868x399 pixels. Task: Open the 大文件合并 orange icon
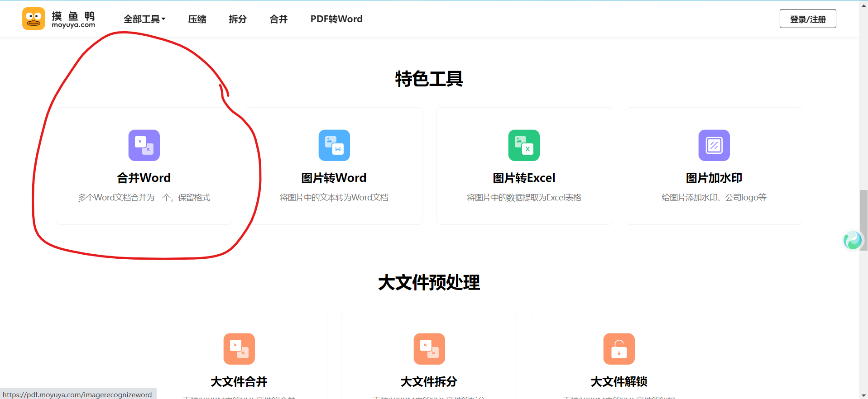click(239, 349)
